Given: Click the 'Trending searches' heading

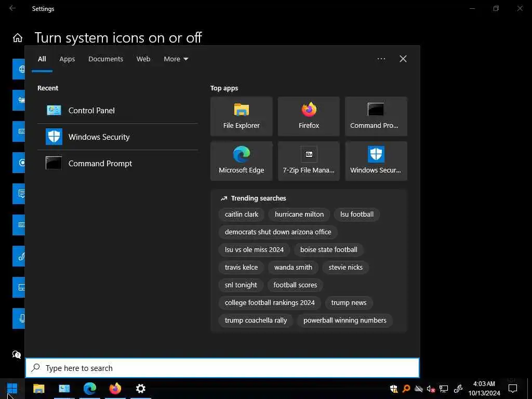Looking at the screenshot, I should tap(259, 198).
